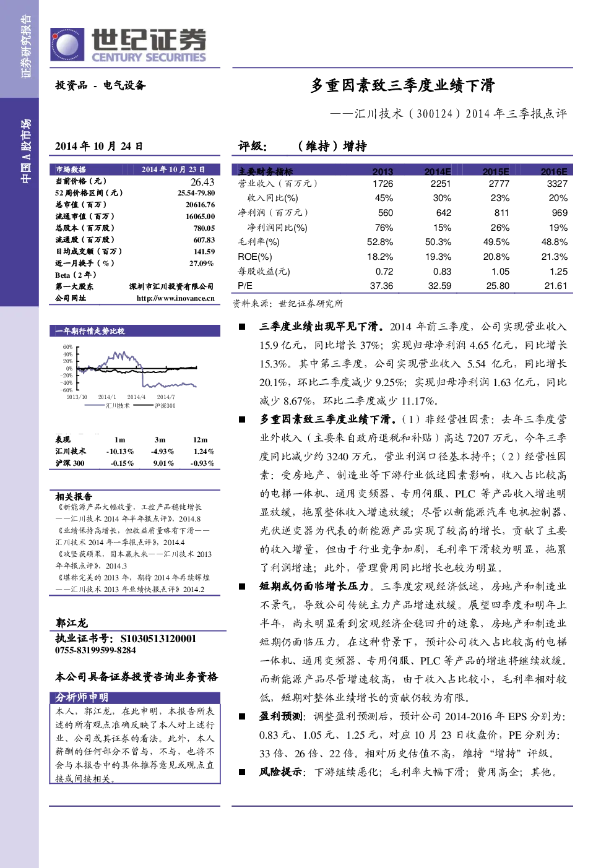This screenshot has height=868, width=614.
Task: Select the current price value 26.43
Action: tap(202, 182)
